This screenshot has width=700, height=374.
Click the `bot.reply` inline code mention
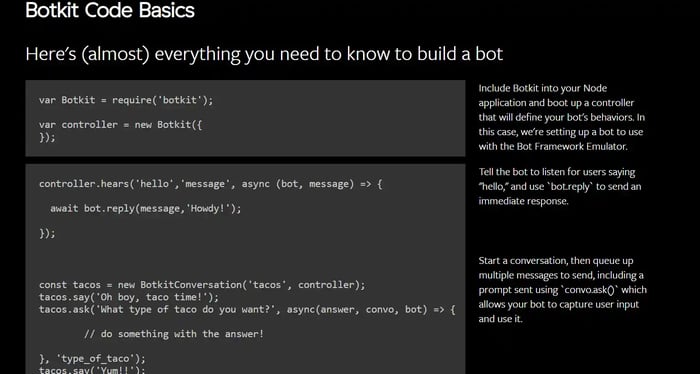(x=569, y=186)
